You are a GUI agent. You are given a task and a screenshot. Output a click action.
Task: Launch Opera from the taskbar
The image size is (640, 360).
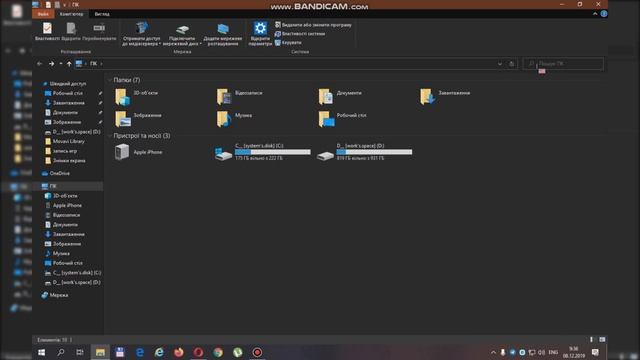coord(198,352)
